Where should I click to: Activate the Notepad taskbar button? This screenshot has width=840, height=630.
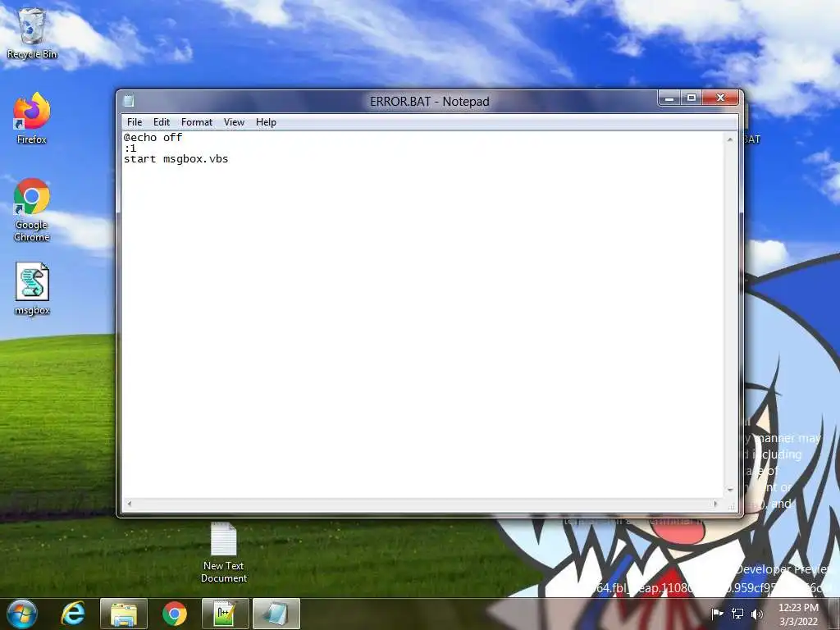click(x=276, y=614)
